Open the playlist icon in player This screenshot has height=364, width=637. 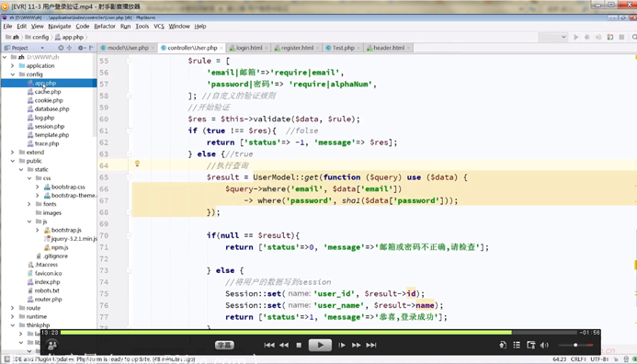[x=517, y=345]
